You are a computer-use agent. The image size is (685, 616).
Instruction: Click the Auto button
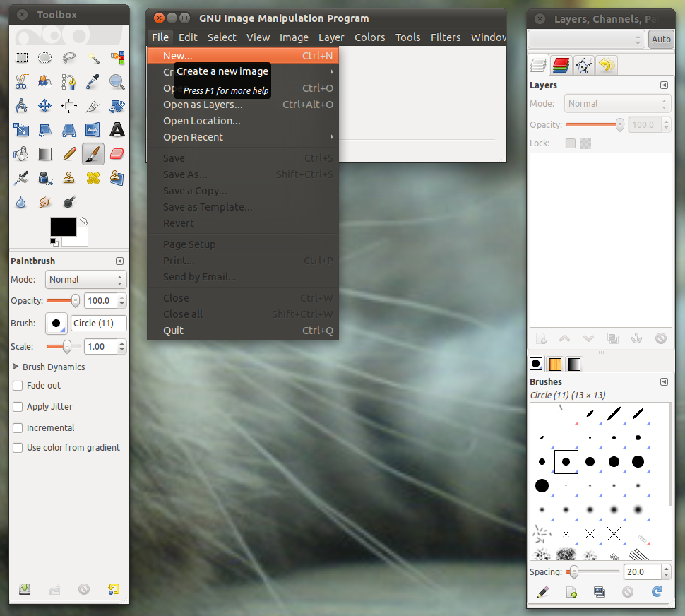(661, 40)
